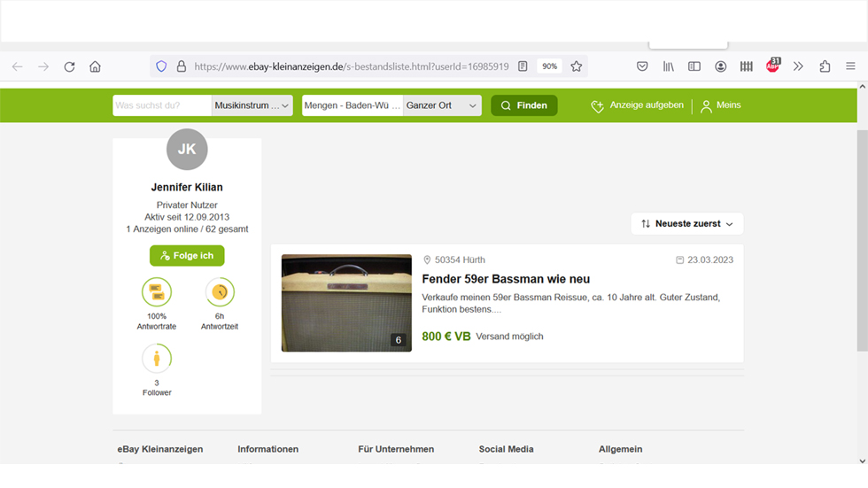Toggle the Folge ich follow button

[187, 256]
